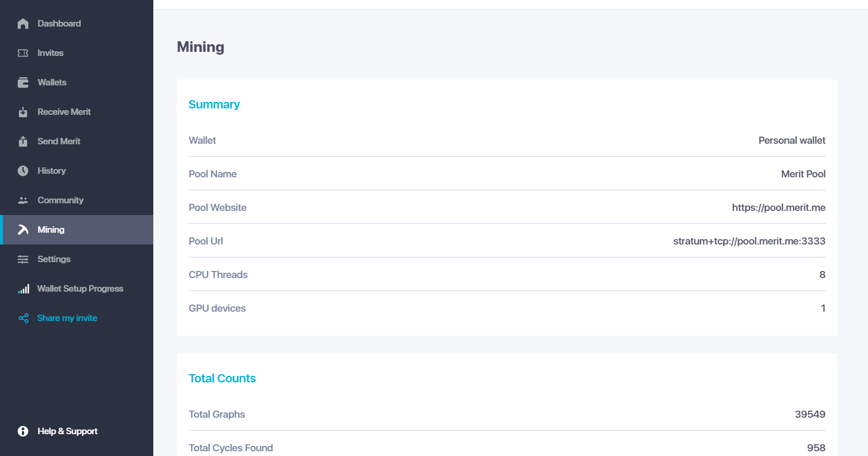This screenshot has width=868, height=456.
Task: Click the Help & Support info icon
Action: point(23,431)
